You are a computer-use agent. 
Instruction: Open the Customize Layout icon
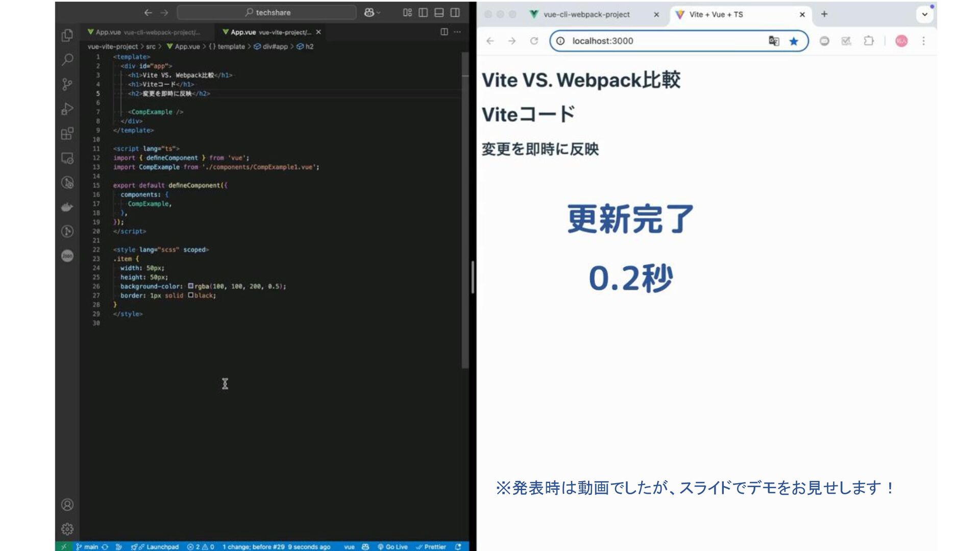tap(407, 12)
